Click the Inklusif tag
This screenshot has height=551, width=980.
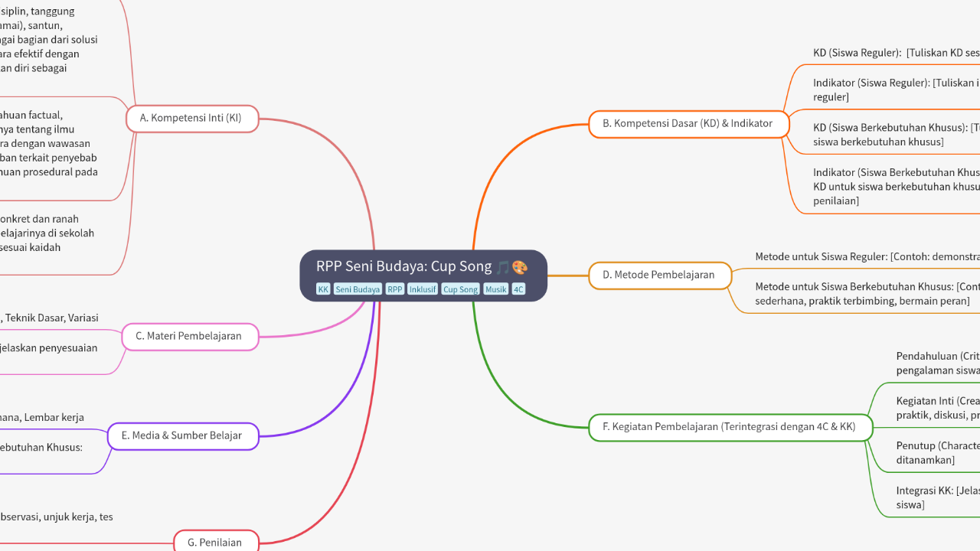pos(423,289)
